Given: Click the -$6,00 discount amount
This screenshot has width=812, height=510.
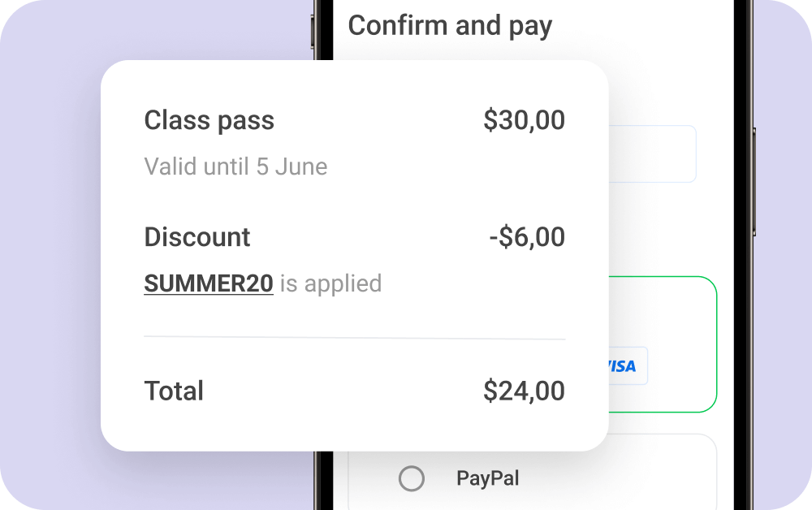Looking at the screenshot, I should 527,237.
